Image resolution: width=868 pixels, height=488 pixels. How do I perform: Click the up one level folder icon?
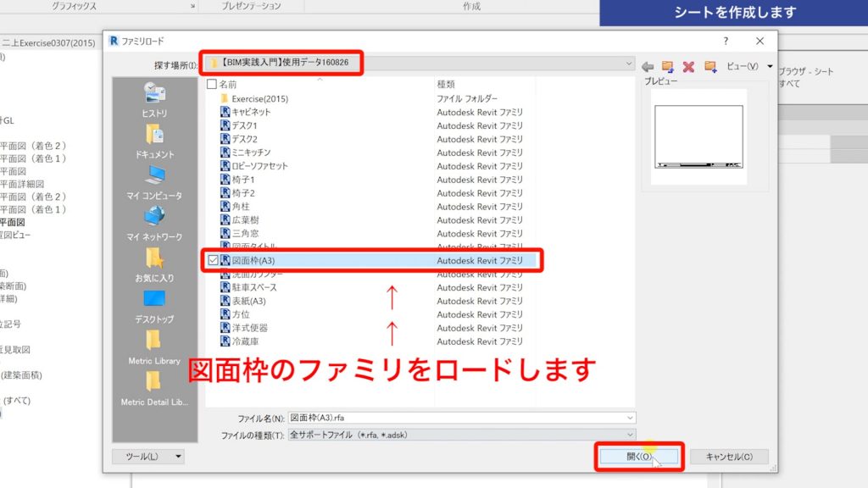pyautogui.click(x=669, y=67)
